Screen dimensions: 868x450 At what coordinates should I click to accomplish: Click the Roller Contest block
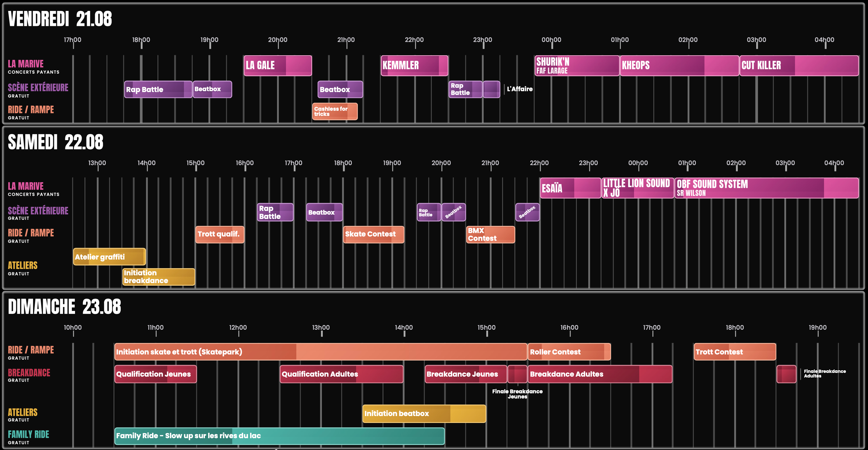(x=569, y=352)
